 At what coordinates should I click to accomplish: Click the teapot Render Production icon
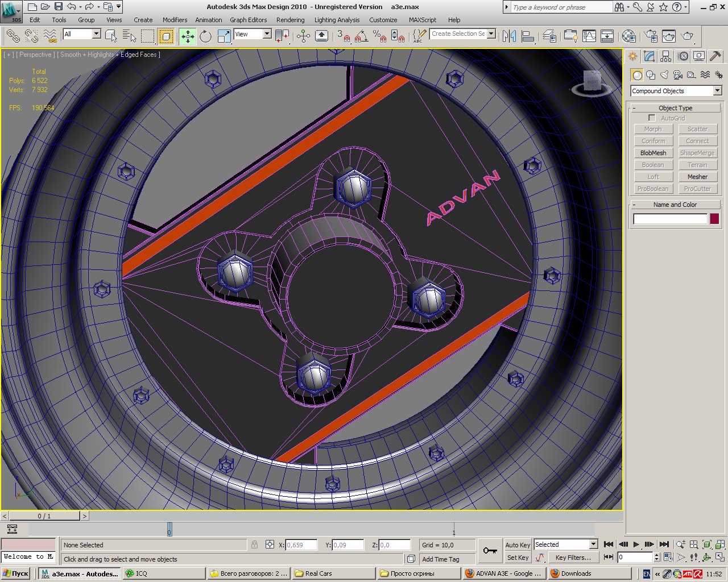(x=687, y=36)
